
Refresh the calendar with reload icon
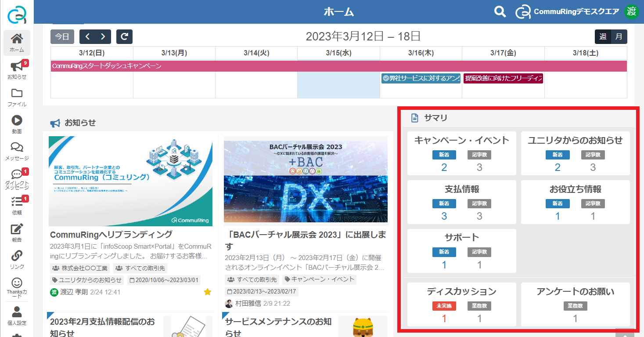point(124,36)
